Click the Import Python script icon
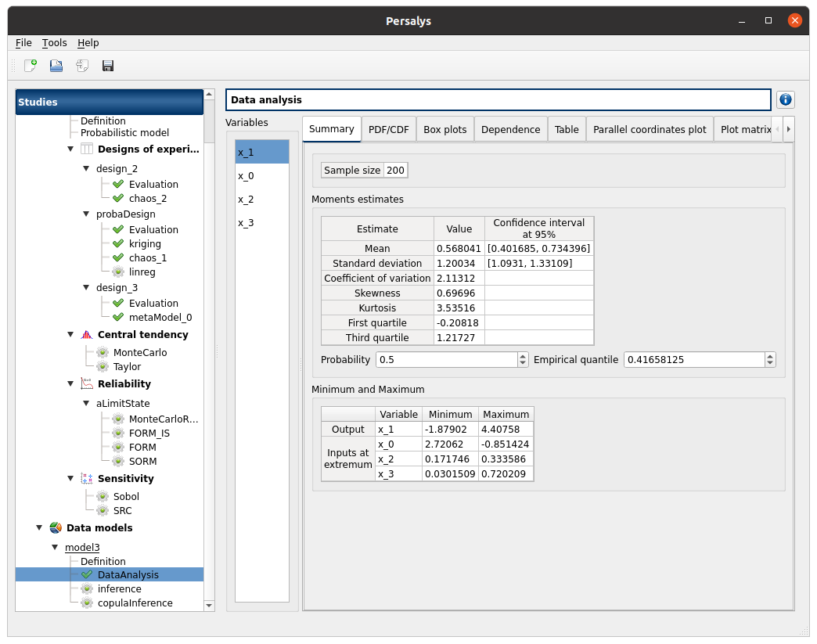Screen dimensions: 817x644 (x=82, y=66)
